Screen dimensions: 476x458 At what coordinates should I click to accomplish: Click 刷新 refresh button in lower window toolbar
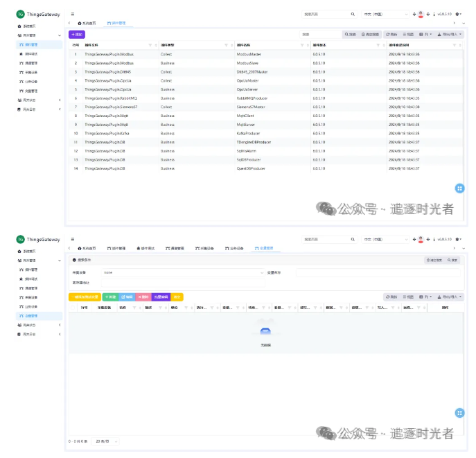point(391,297)
